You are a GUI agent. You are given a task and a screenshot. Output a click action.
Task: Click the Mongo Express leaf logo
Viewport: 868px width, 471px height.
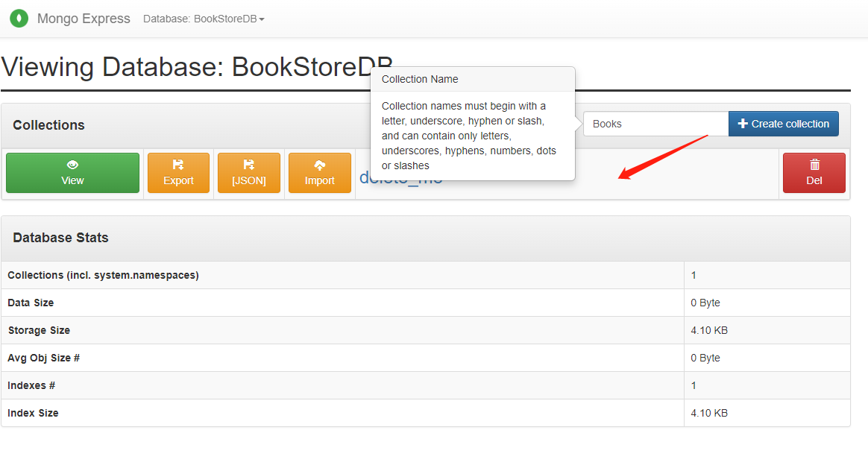tap(19, 19)
